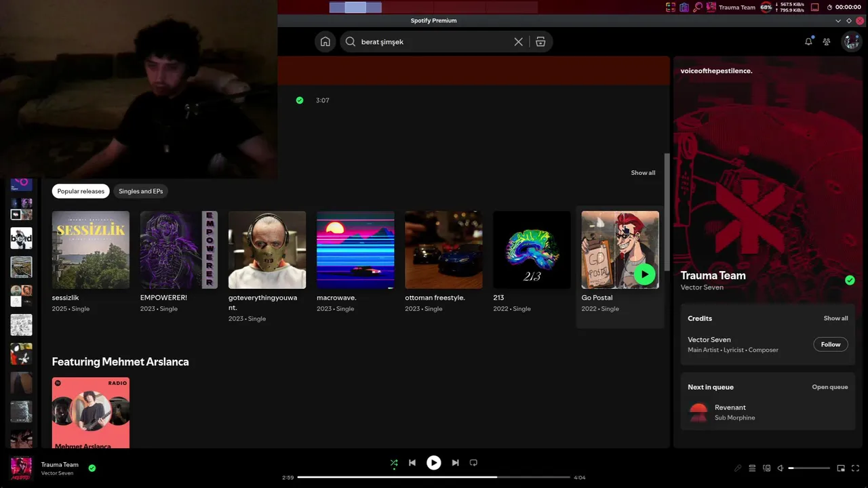Toggle repeat mode in the player bar
868x488 pixels.
click(x=474, y=463)
